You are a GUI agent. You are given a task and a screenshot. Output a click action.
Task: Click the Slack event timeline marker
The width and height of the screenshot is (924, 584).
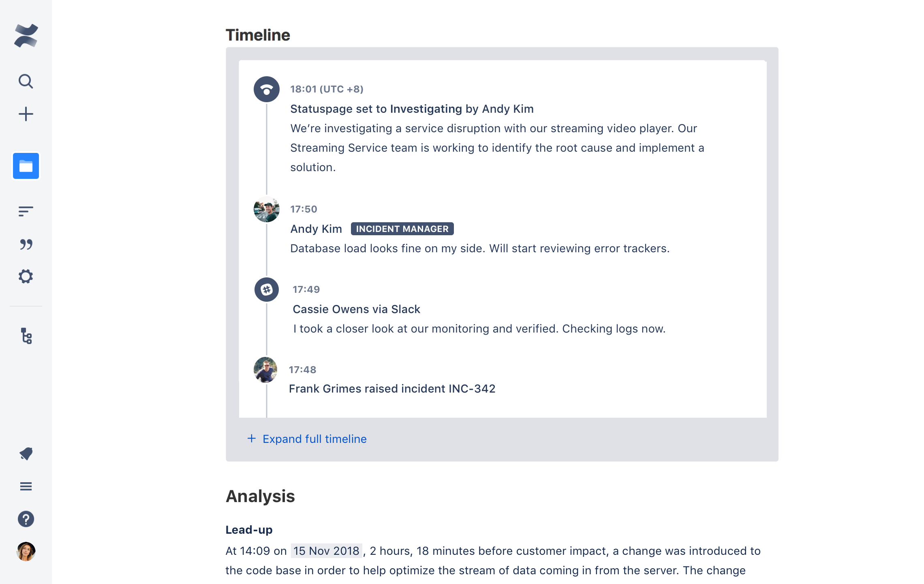tap(266, 290)
